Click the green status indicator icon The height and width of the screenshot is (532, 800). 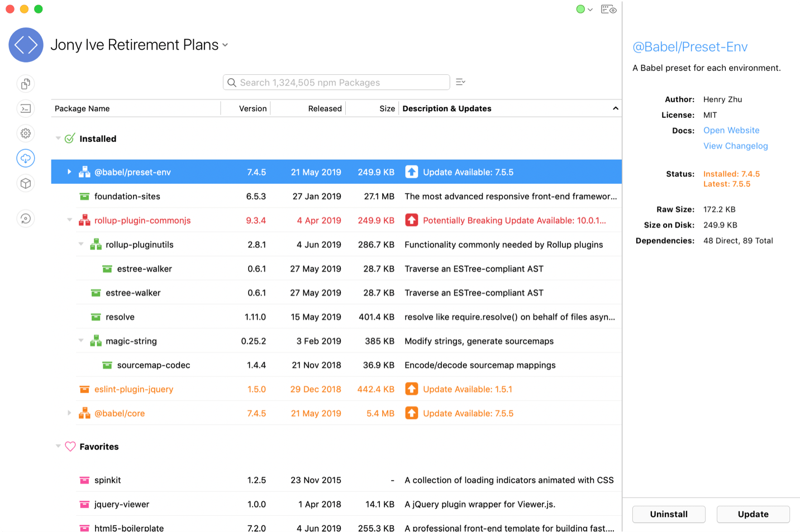click(580, 9)
